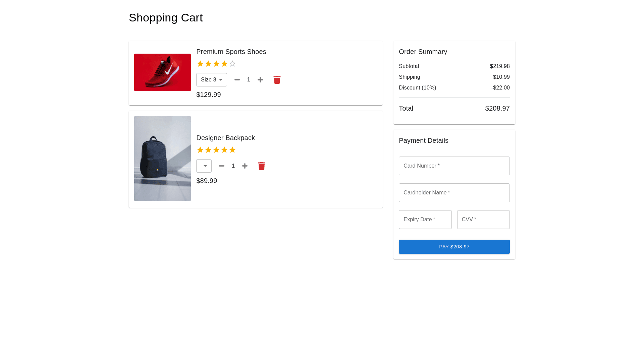Screen dimensions: 644x362
Task: Click the fifth star on Sports Shoes rating
Action: (x=232, y=64)
